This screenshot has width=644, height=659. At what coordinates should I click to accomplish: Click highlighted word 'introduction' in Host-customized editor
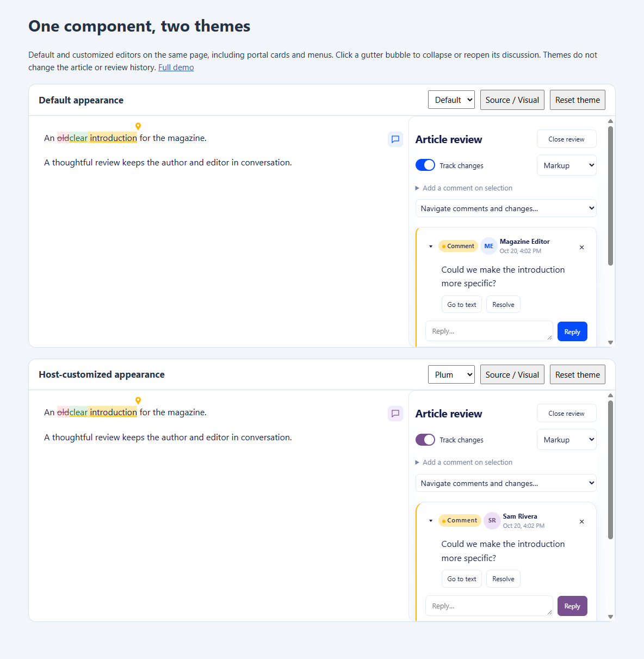[x=113, y=412]
